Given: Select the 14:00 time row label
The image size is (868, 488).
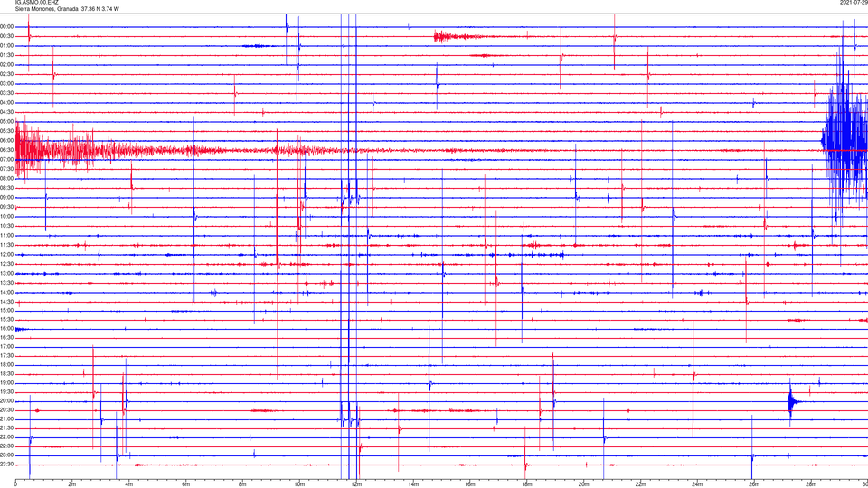Looking at the screenshot, I should click(6, 292).
